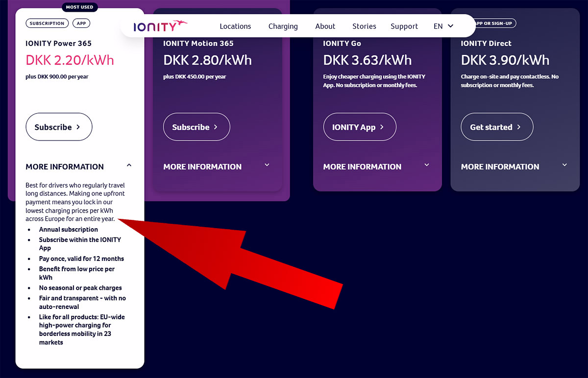Click the App tag on Power 365 card
Viewport: 588px width, 378px height.
(x=81, y=23)
